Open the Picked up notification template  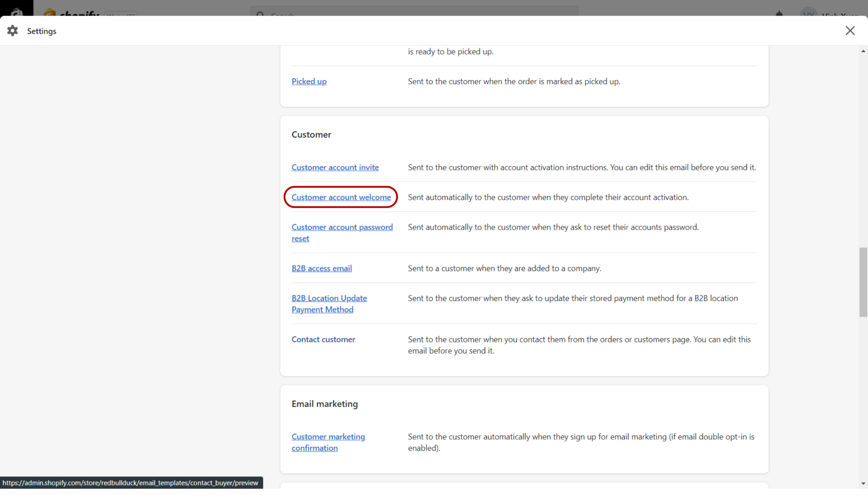309,81
